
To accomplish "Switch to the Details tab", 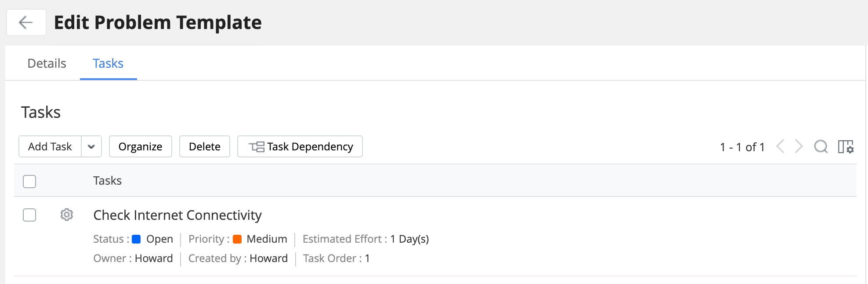I will click(47, 64).
